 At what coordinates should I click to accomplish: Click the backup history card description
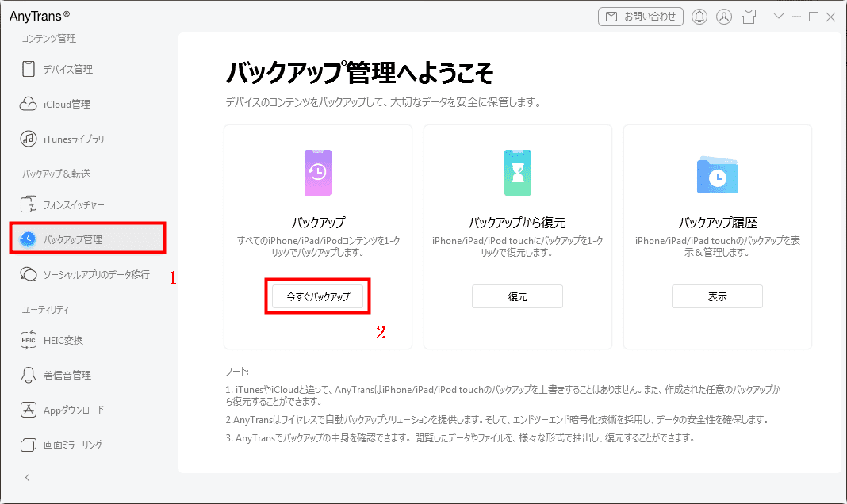(x=718, y=246)
